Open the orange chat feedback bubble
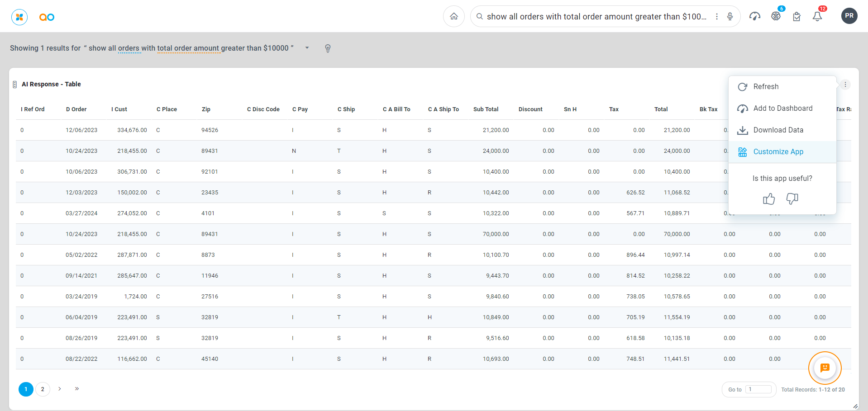The width and height of the screenshot is (868, 411). [825, 368]
